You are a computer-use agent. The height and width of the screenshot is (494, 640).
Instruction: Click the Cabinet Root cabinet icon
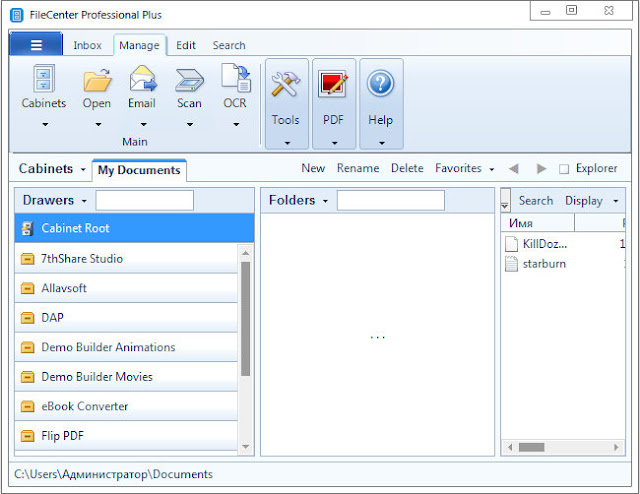(27, 228)
